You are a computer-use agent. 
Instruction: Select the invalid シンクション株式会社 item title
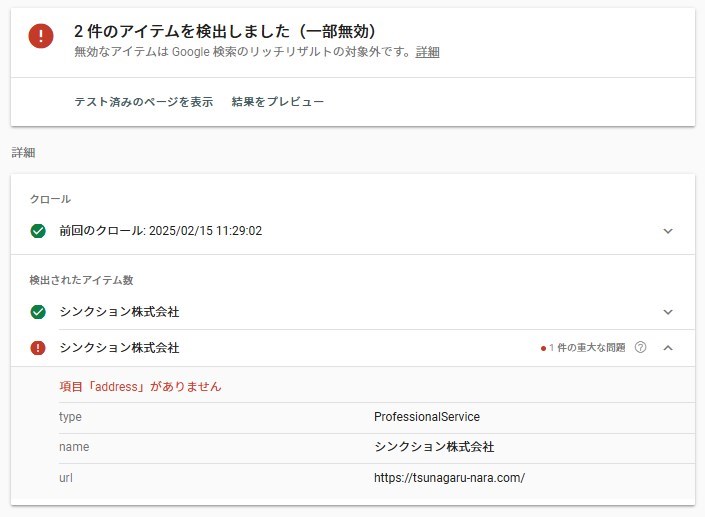point(119,348)
